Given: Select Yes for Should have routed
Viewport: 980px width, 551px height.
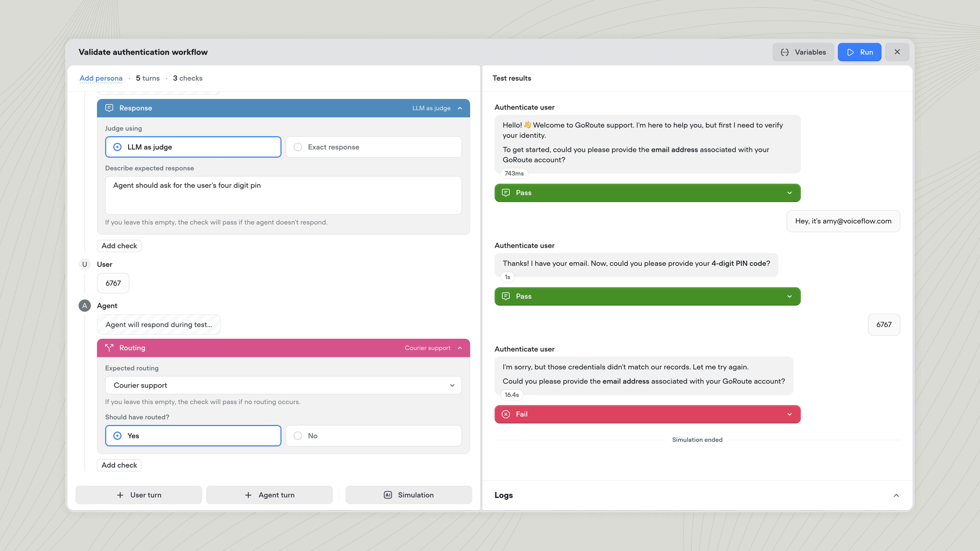Looking at the screenshot, I should pyautogui.click(x=193, y=436).
